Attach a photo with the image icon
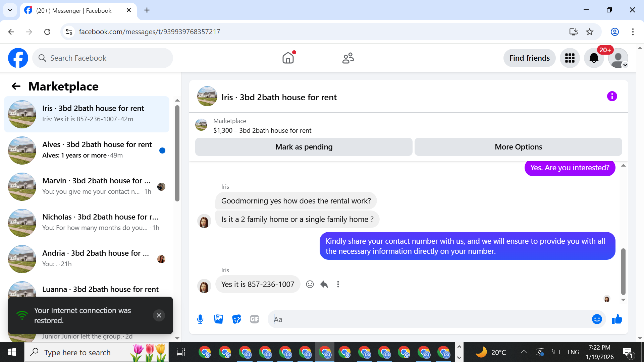644x362 pixels. pos(218,319)
